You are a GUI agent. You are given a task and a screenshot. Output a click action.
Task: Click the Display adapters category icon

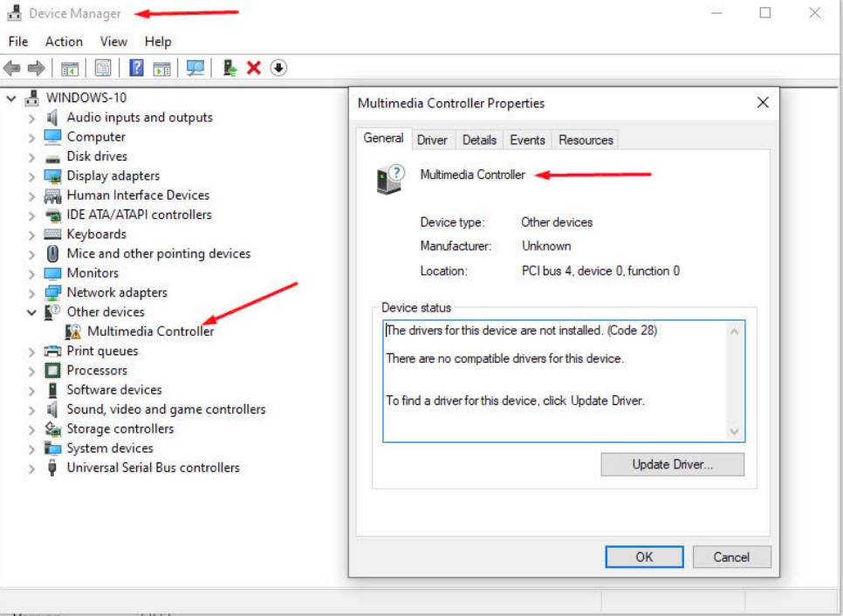click(x=52, y=175)
